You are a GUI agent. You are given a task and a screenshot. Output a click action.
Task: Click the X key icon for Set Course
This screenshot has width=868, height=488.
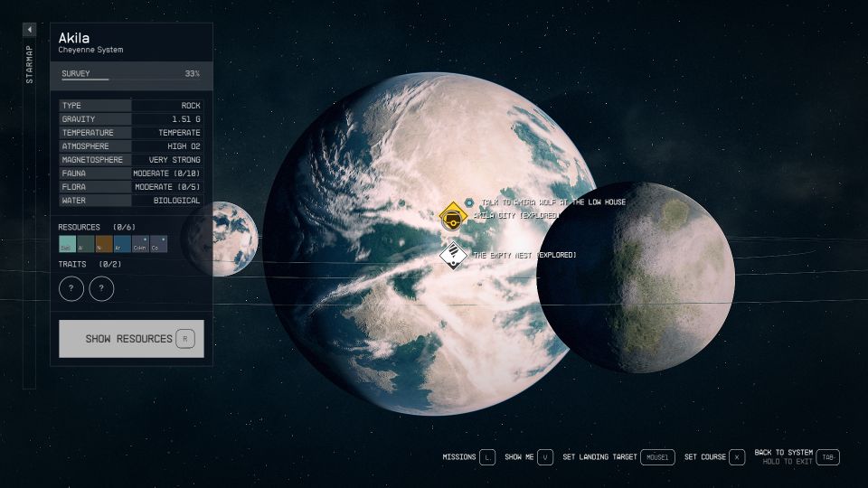pos(737,457)
